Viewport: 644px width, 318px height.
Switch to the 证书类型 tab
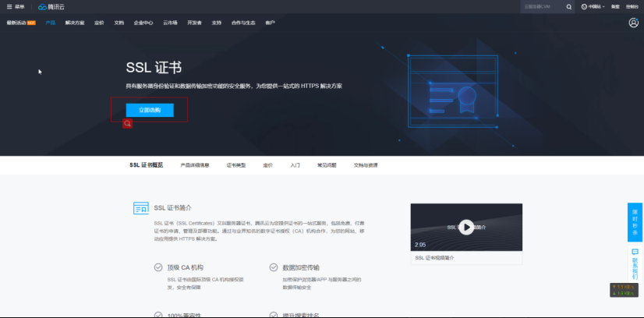[236, 165]
